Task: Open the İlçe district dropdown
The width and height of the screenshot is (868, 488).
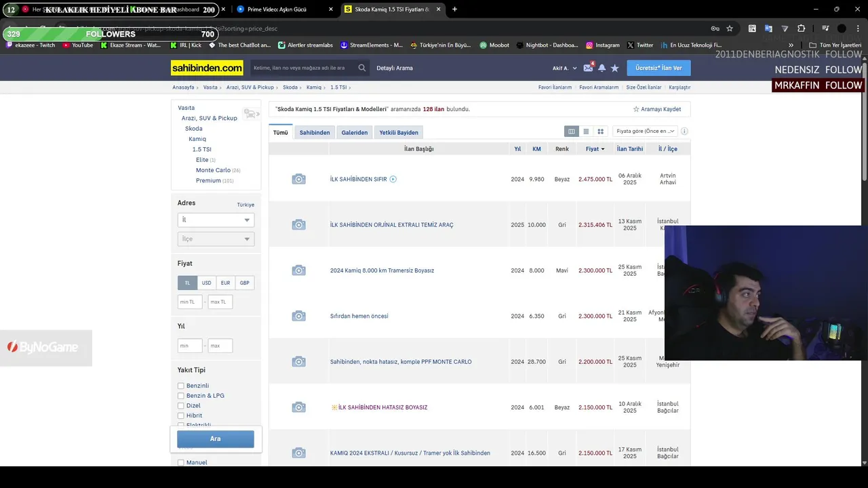Action: pos(216,239)
